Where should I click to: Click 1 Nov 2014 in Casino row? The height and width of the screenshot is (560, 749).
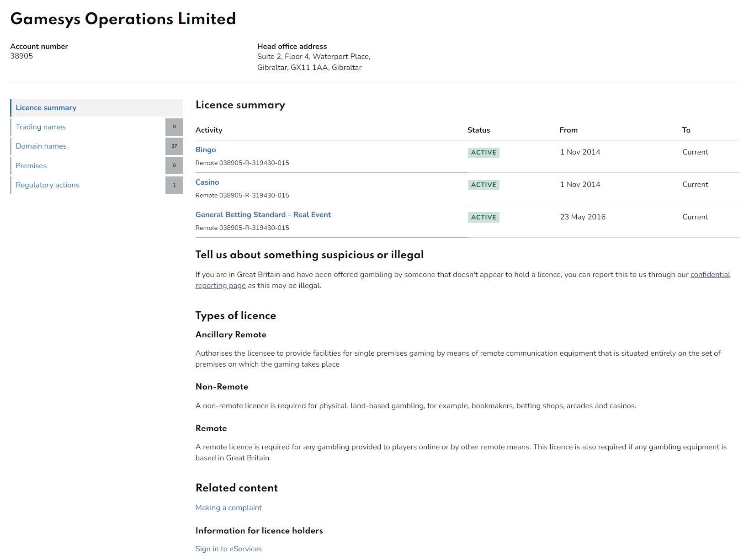(580, 185)
